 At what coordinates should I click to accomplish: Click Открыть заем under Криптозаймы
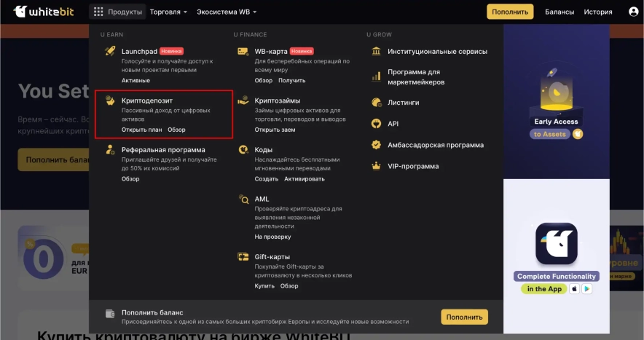[275, 130]
